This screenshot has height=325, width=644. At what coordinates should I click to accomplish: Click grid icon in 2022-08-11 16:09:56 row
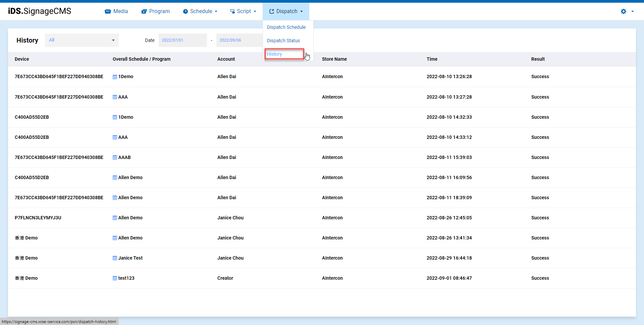[x=115, y=178]
